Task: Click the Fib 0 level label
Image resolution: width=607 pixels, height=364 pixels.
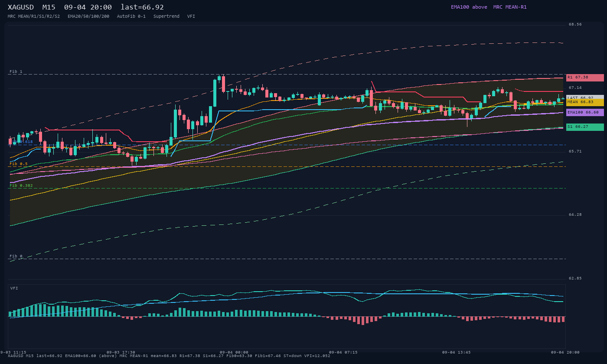Action: (16, 256)
